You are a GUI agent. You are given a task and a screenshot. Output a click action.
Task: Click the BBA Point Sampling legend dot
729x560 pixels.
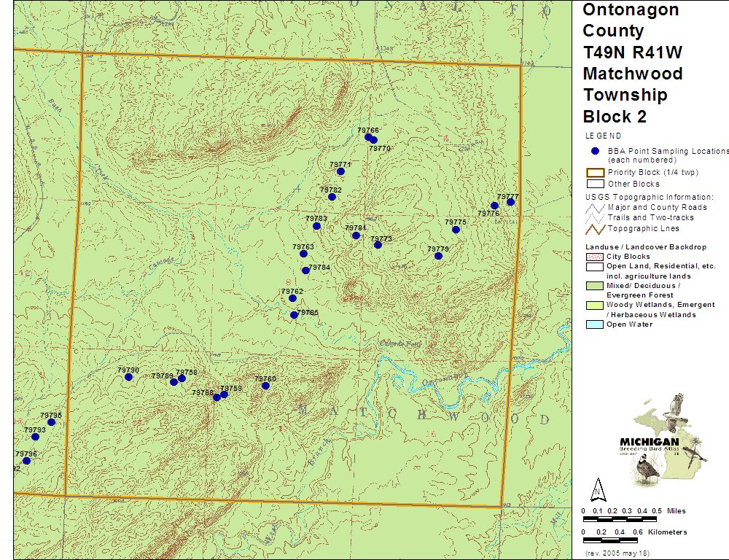595,150
